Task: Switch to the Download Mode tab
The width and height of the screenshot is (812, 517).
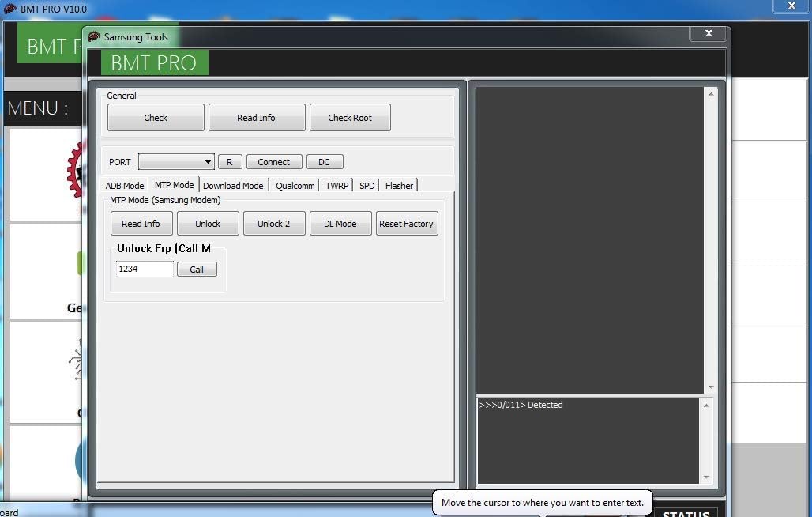Action: click(233, 186)
